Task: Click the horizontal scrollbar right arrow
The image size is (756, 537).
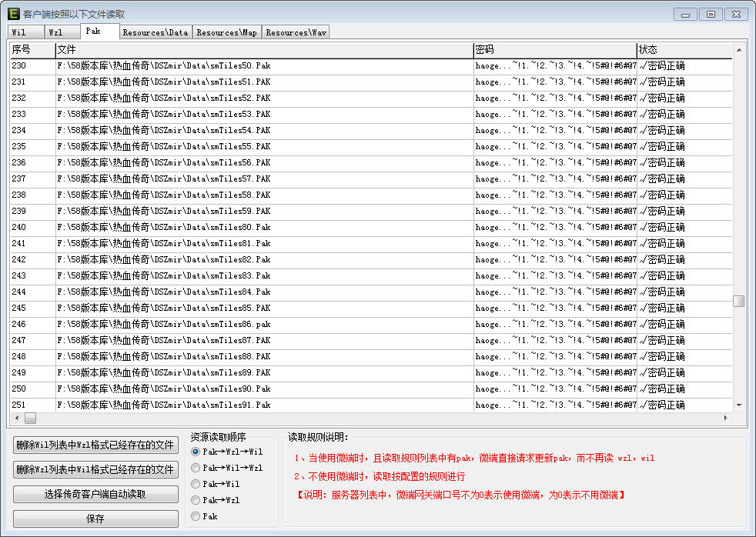Action: coord(725,418)
